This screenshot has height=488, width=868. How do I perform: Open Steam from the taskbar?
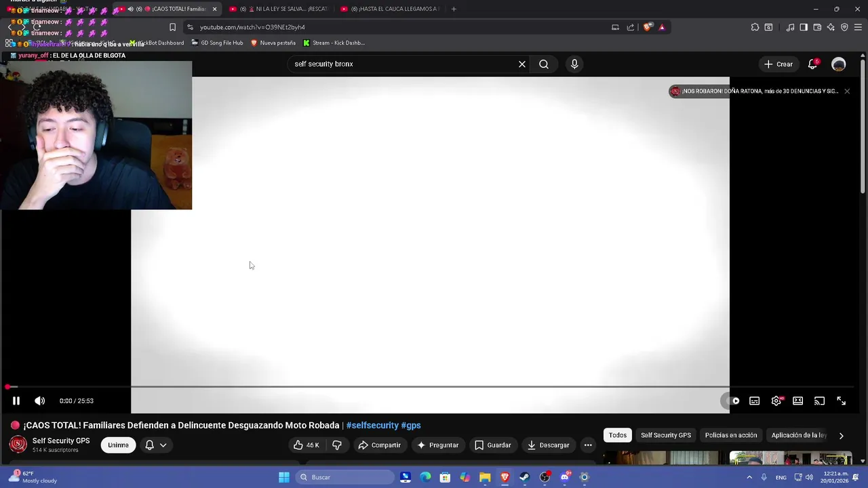tap(524, 477)
